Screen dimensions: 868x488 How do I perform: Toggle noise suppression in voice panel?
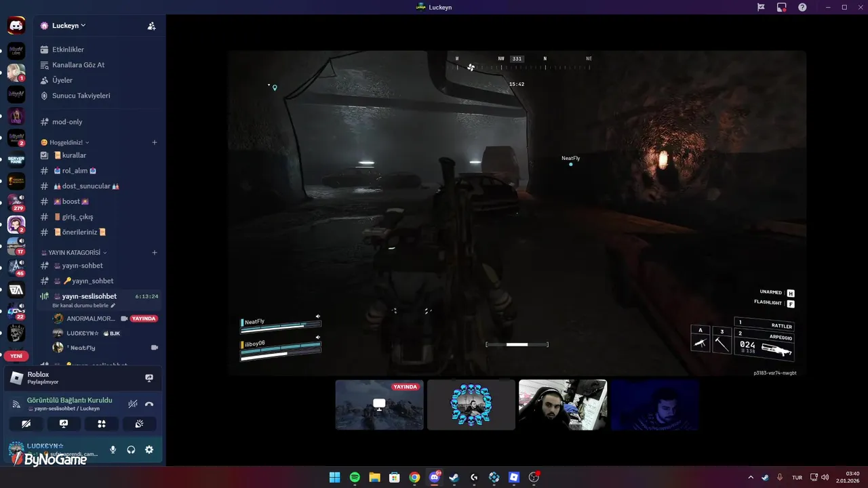click(133, 404)
